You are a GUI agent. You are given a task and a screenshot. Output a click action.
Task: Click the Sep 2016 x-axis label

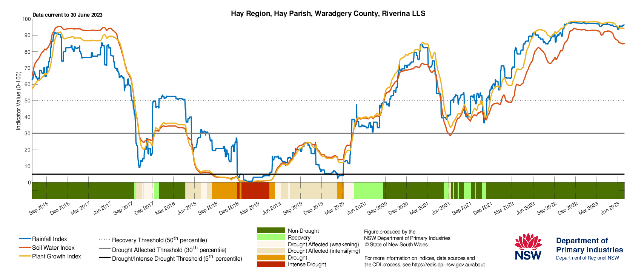[x=38, y=208]
